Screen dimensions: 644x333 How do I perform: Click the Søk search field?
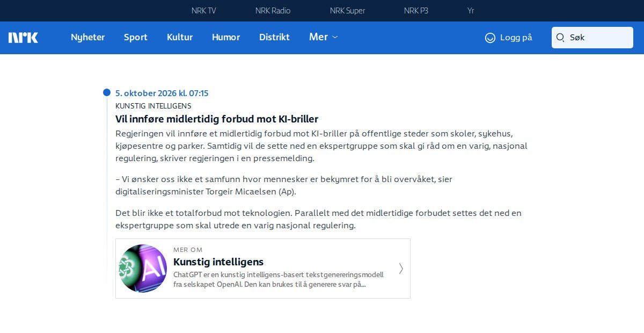(x=592, y=38)
